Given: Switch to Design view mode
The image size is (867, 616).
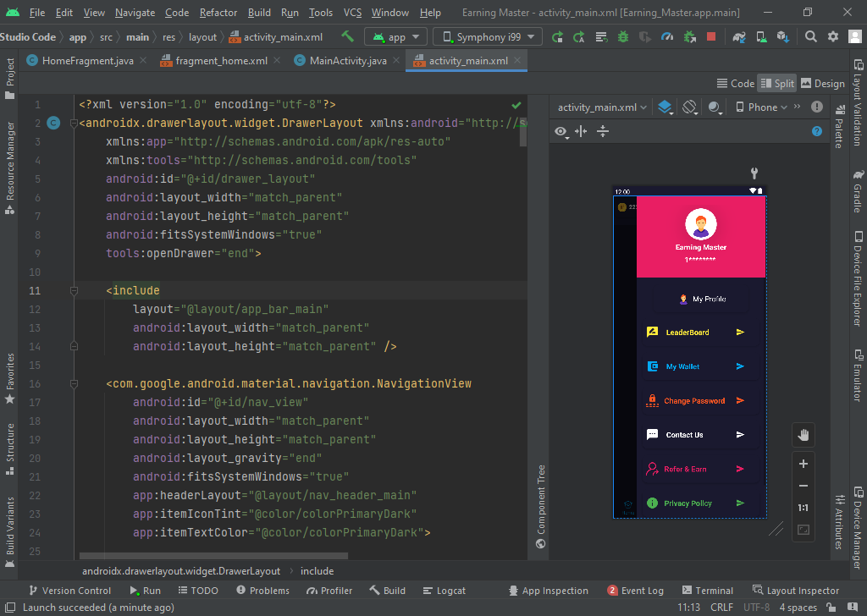Looking at the screenshot, I should 822,83.
